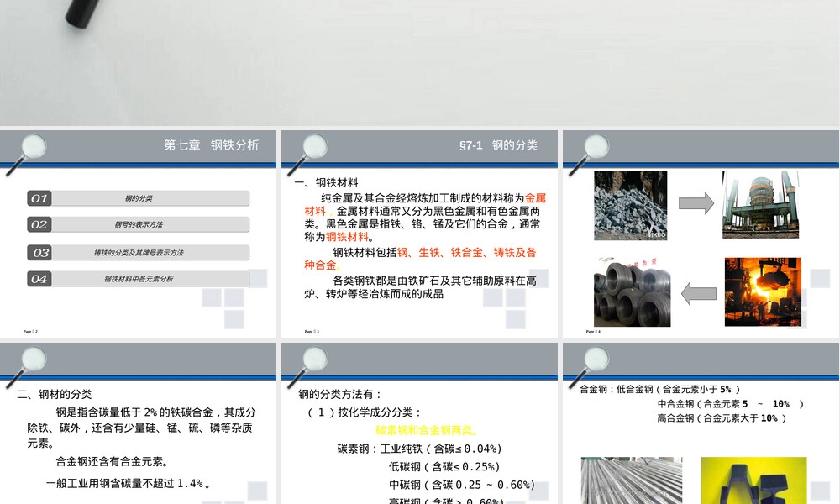Image resolution: width=840 pixels, height=504 pixels.
Task: Click the yellow text 碳素钢和合金钢两类
Action: (x=426, y=430)
